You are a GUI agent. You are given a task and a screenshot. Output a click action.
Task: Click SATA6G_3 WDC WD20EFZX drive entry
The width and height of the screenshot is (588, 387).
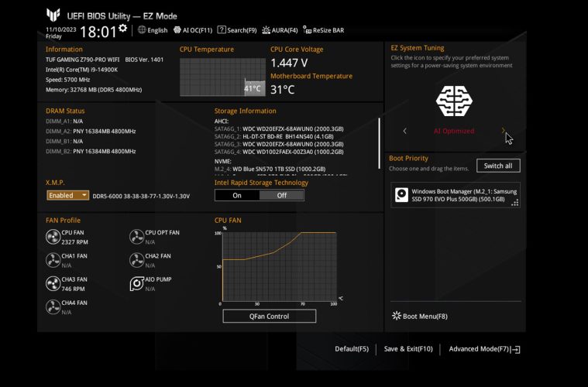point(279,144)
